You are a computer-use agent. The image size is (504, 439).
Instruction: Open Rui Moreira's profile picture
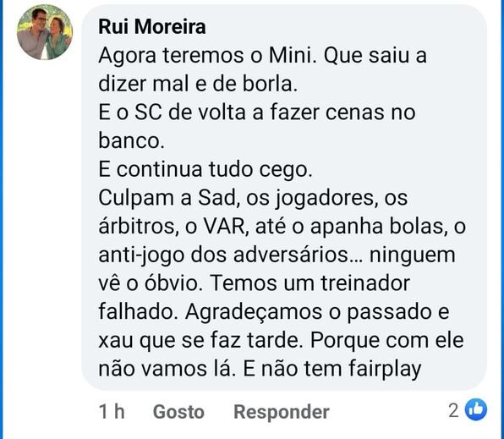pos(45,32)
